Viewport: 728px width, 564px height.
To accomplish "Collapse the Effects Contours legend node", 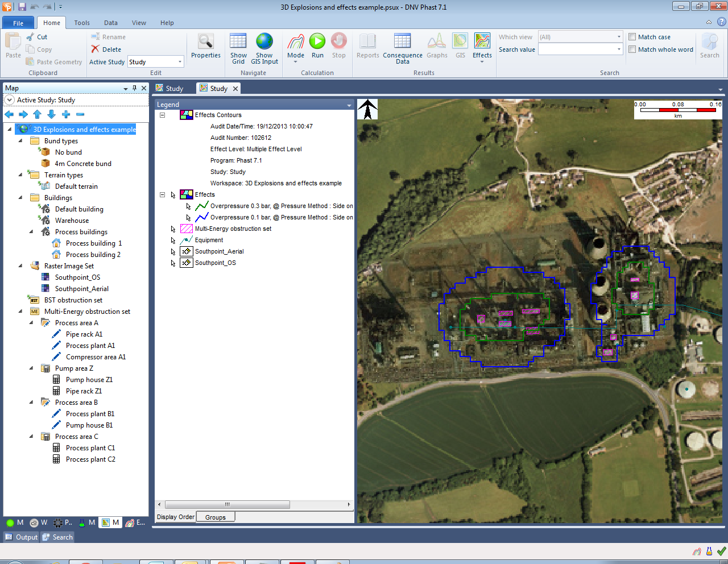I will click(x=162, y=115).
